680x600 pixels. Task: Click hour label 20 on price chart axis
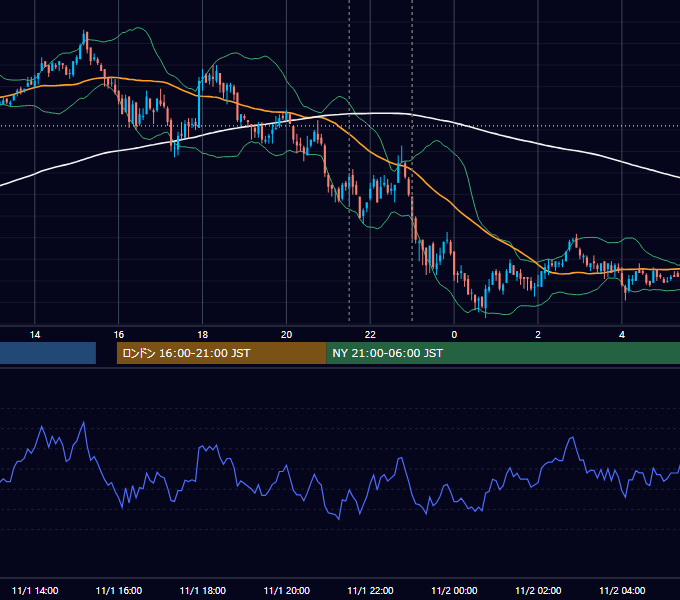[286, 335]
